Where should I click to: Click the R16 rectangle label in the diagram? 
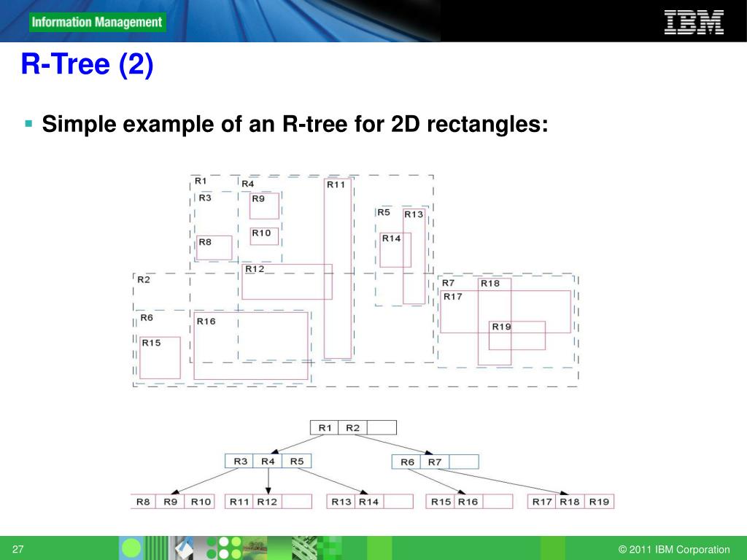pos(206,322)
